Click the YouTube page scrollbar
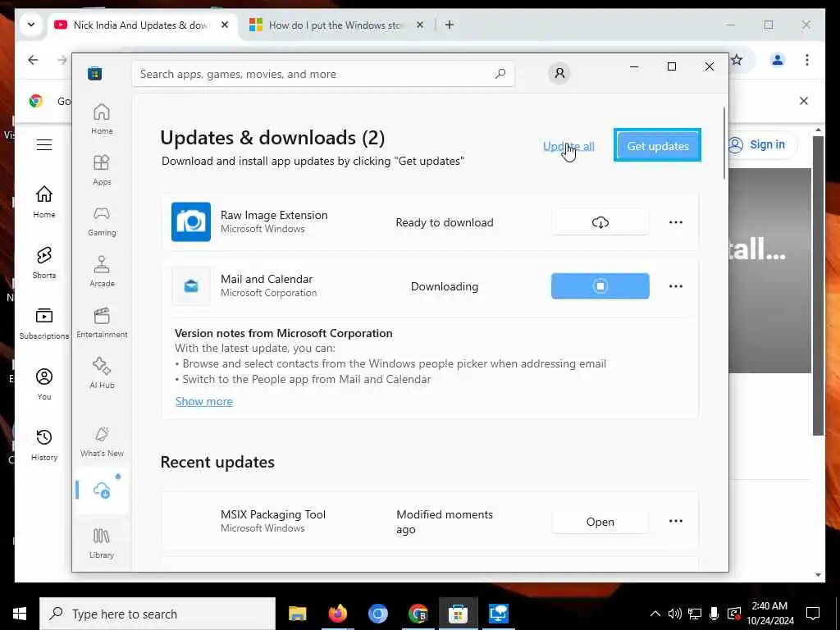Viewport: 840px width, 630px height. [x=818, y=285]
